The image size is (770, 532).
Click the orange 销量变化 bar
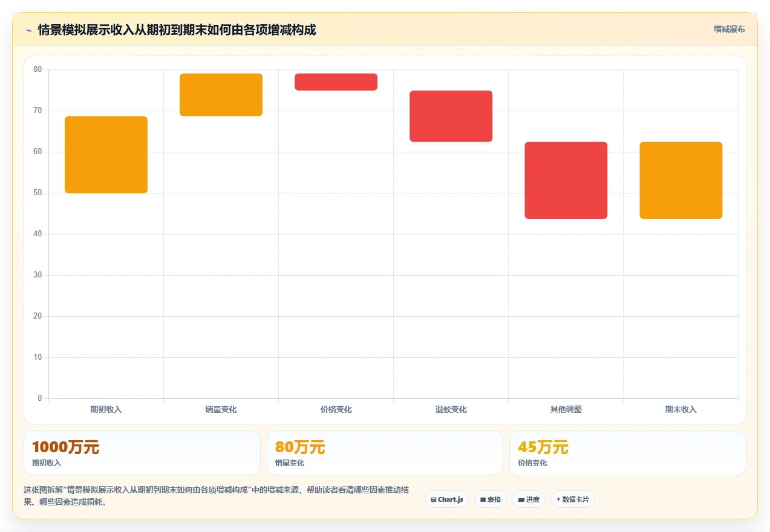point(221,95)
